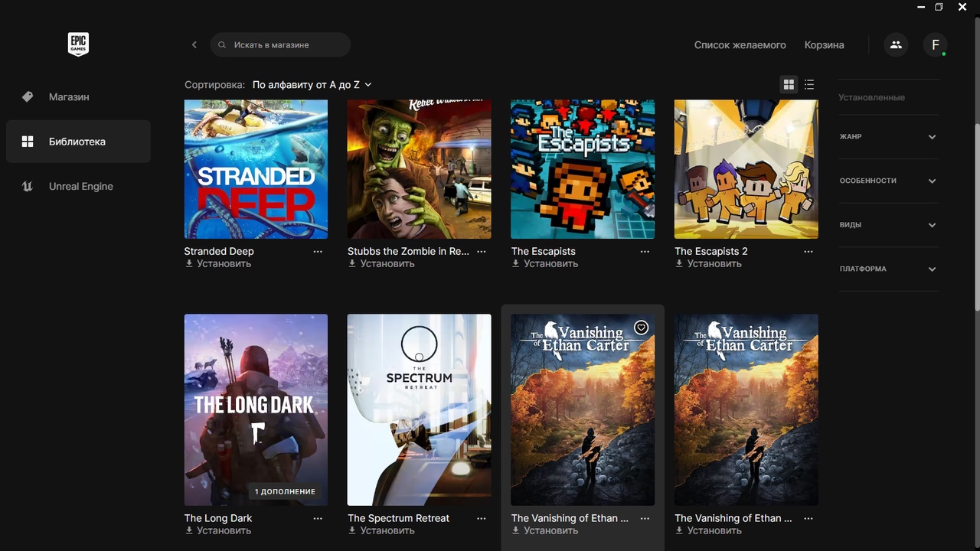Expand the ПЛАТФОРМА filter
The height and width of the screenshot is (551, 980).
coord(888,269)
